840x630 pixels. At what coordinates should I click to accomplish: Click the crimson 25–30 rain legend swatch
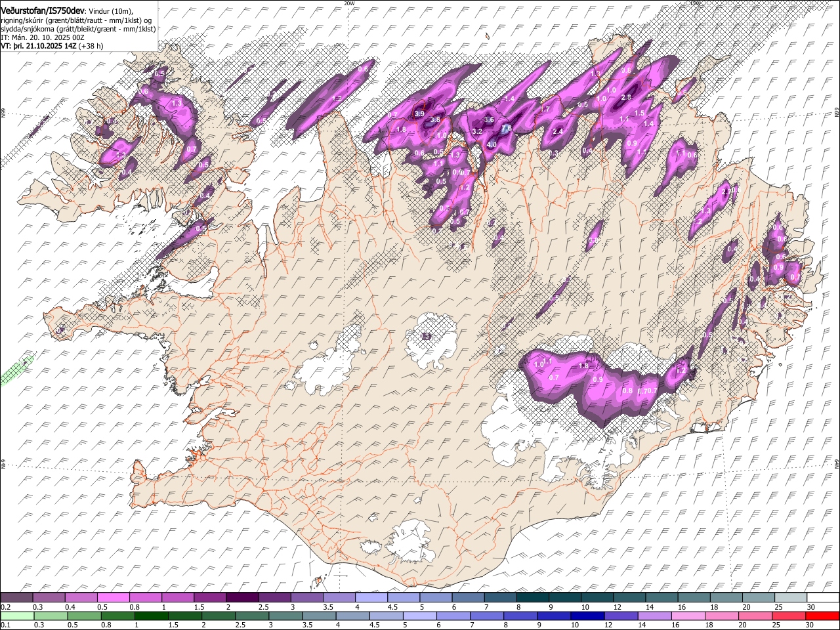pos(787,616)
